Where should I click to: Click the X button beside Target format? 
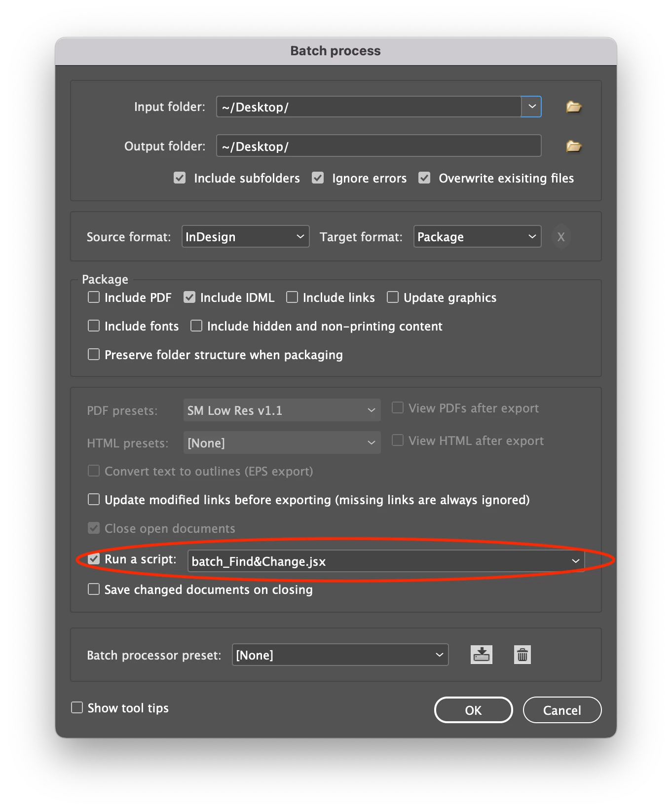tap(561, 237)
